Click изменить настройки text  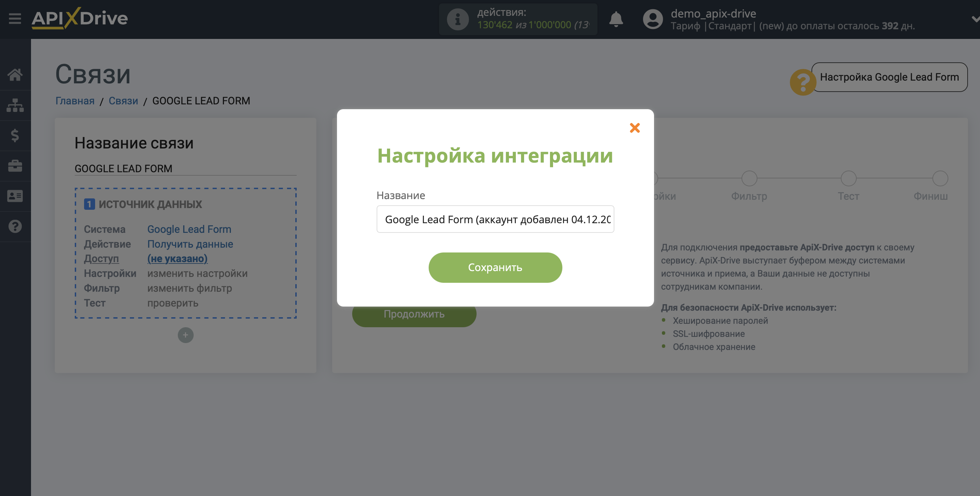[x=197, y=273]
